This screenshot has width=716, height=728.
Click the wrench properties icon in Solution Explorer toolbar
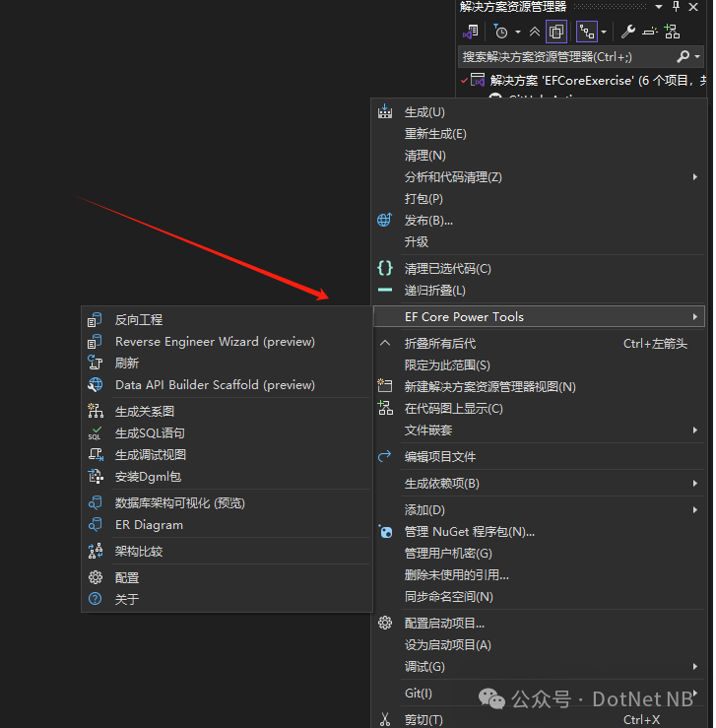tap(627, 32)
